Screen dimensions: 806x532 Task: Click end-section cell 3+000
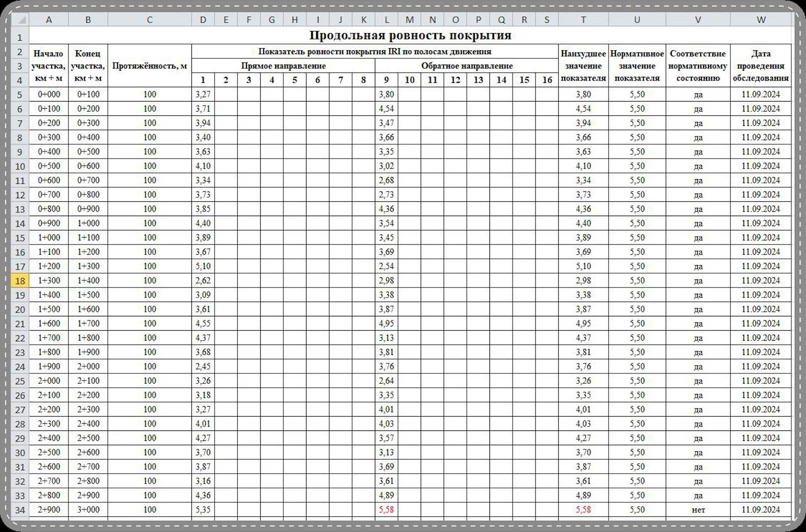click(x=88, y=509)
